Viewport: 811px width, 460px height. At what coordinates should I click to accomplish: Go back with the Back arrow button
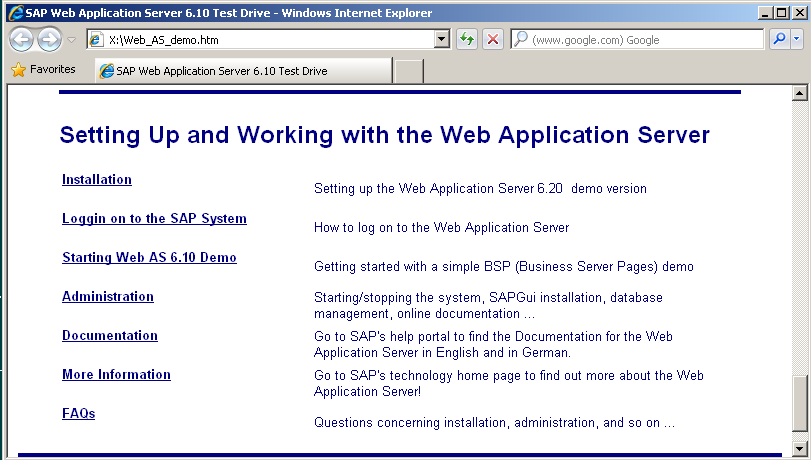22,40
